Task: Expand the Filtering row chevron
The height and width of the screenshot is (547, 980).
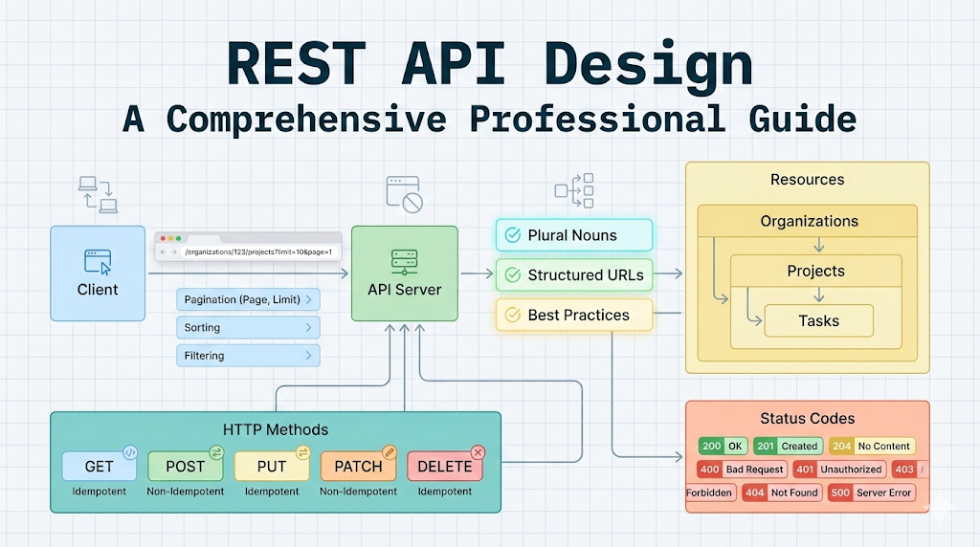Action: pos(308,356)
